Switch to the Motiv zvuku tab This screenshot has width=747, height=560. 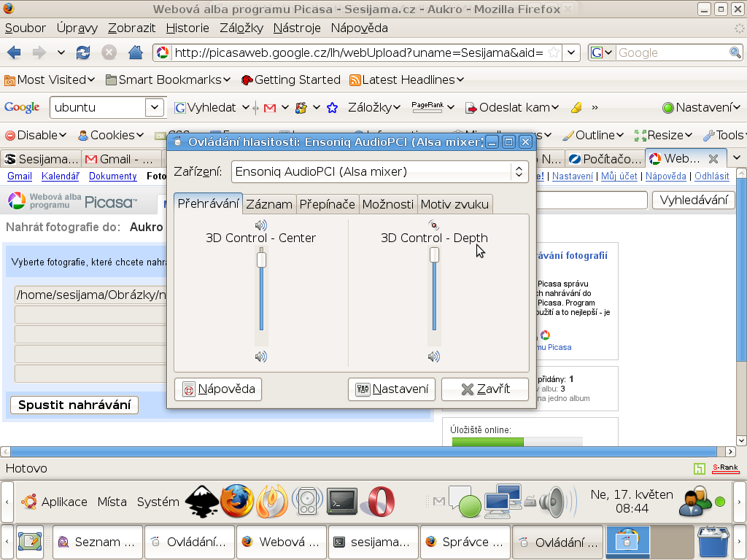[455, 204]
